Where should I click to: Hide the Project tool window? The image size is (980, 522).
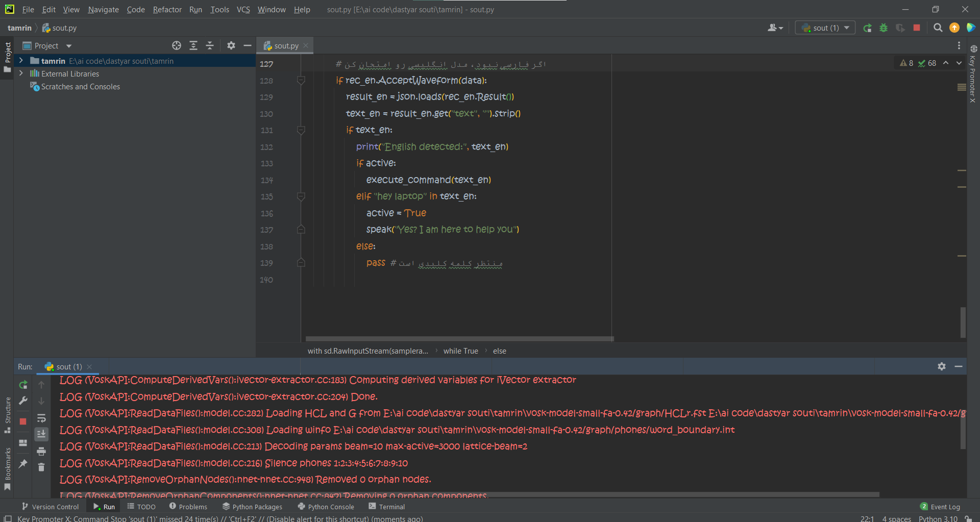pos(248,45)
